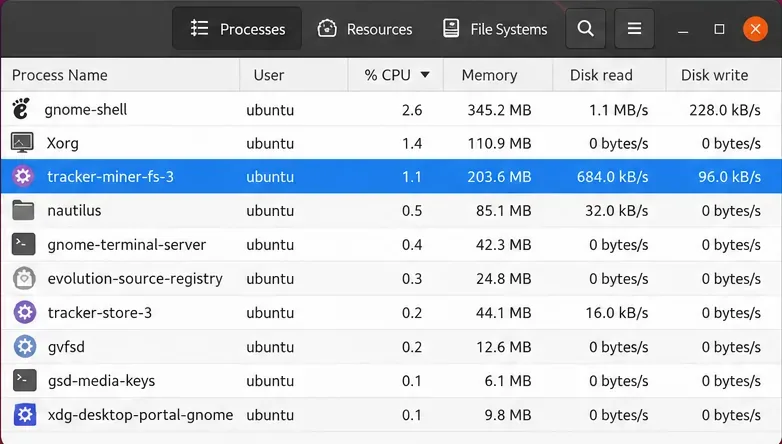Click the 110.9 MB memory value
Screen dimensions: 782x444
tap(499, 144)
